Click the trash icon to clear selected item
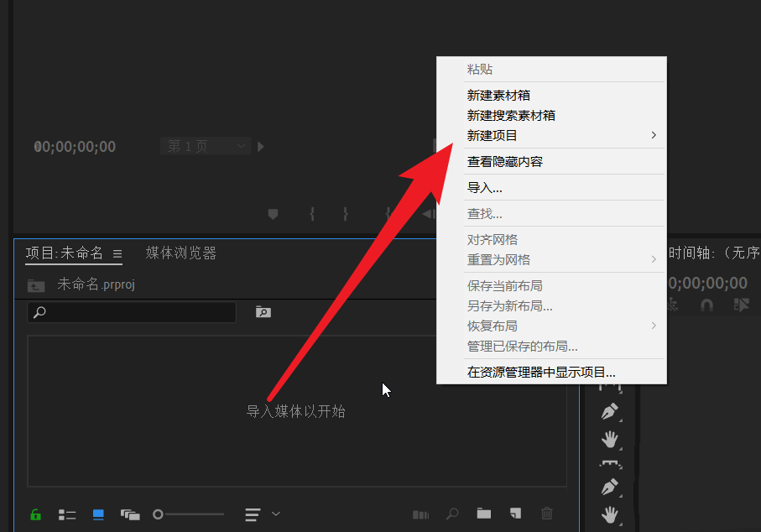This screenshot has width=761, height=532. pos(546,514)
